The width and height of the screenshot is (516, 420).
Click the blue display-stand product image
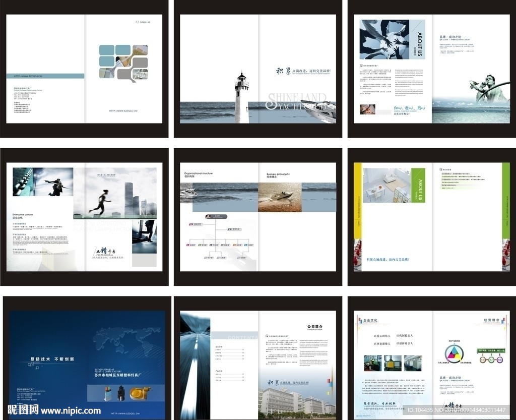click(107, 394)
